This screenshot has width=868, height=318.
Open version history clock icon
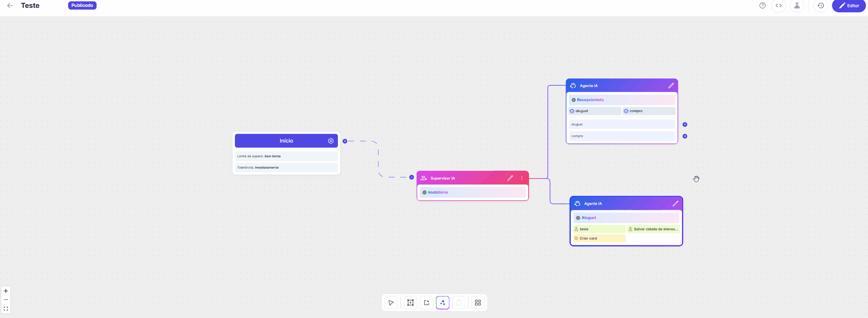[820, 6]
